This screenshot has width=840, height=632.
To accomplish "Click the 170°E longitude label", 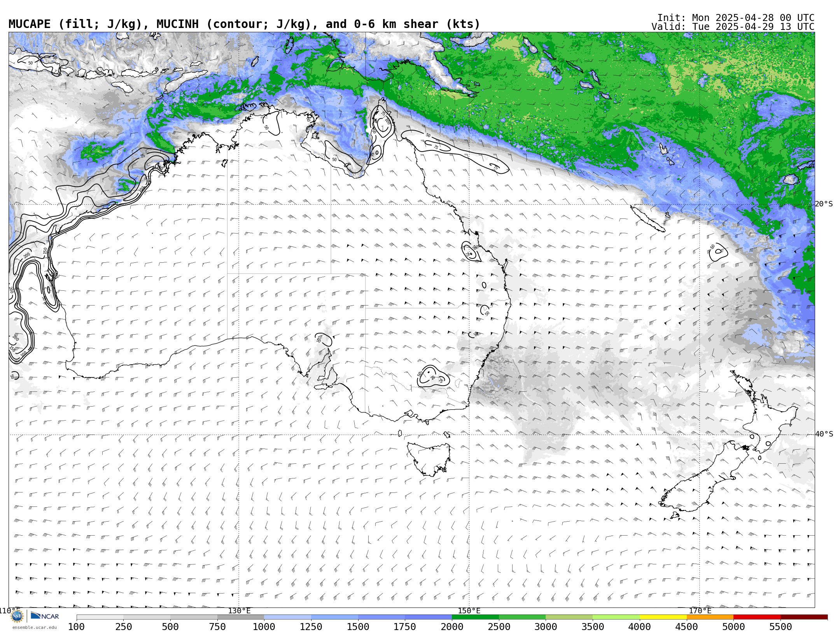I will [x=700, y=611].
